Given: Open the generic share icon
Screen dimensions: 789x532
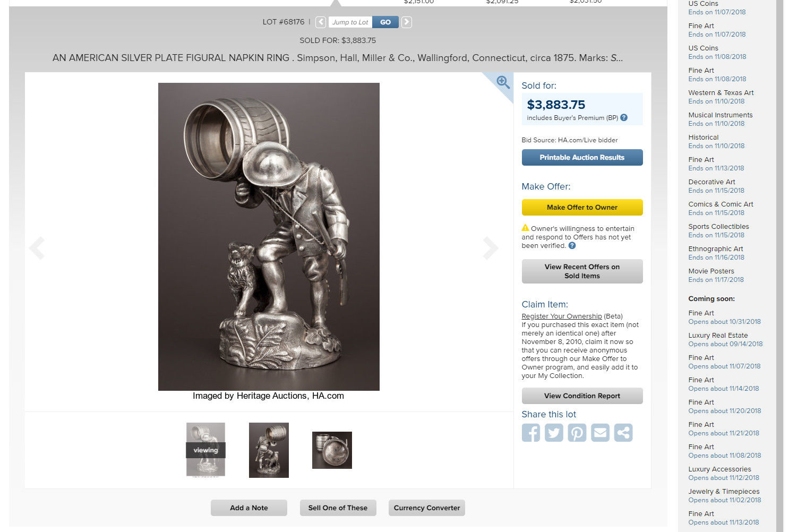Looking at the screenshot, I should click(x=623, y=433).
